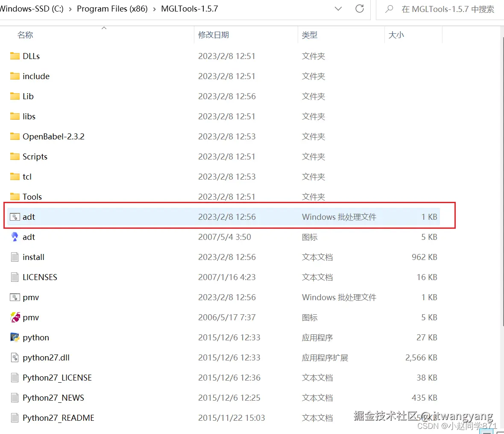Select the pmv icon file graphic
The height and width of the screenshot is (434, 504).
[15, 317]
